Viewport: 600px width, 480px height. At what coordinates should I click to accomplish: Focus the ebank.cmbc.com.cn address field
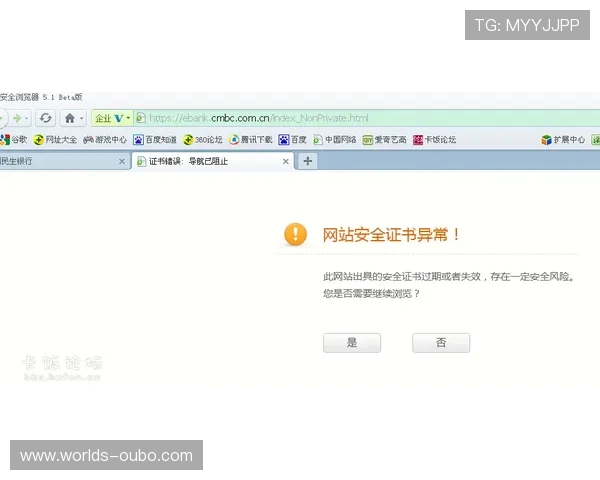click(367, 118)
